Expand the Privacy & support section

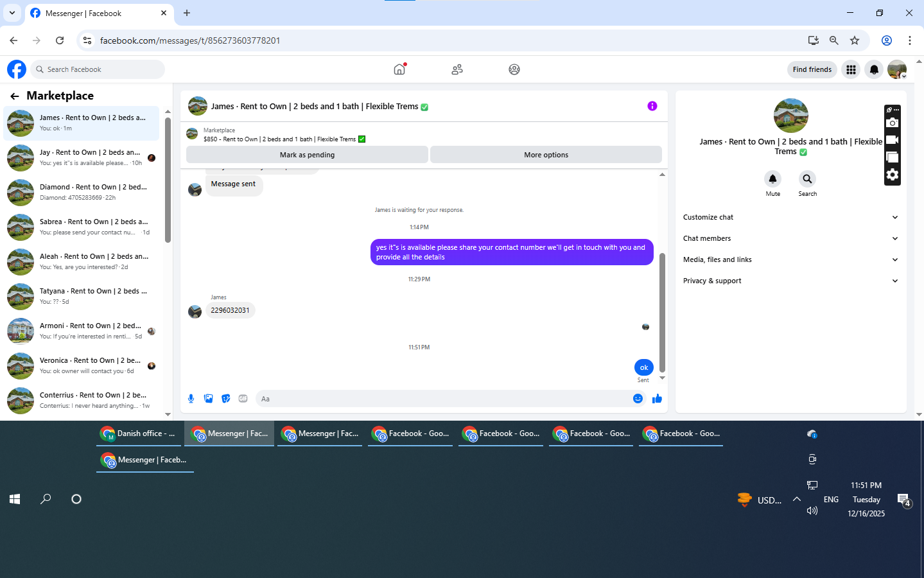790,281
